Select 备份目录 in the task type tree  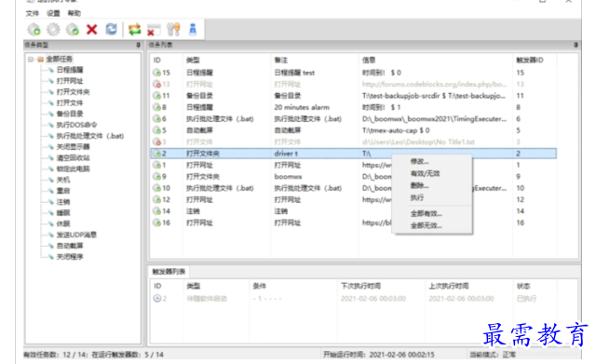[x=70, y=114]
